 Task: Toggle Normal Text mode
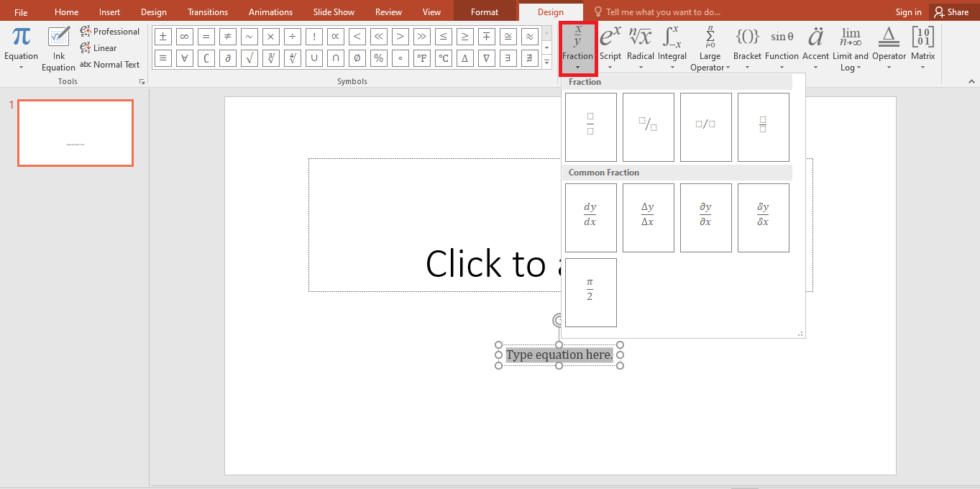(x=110, y=64)
